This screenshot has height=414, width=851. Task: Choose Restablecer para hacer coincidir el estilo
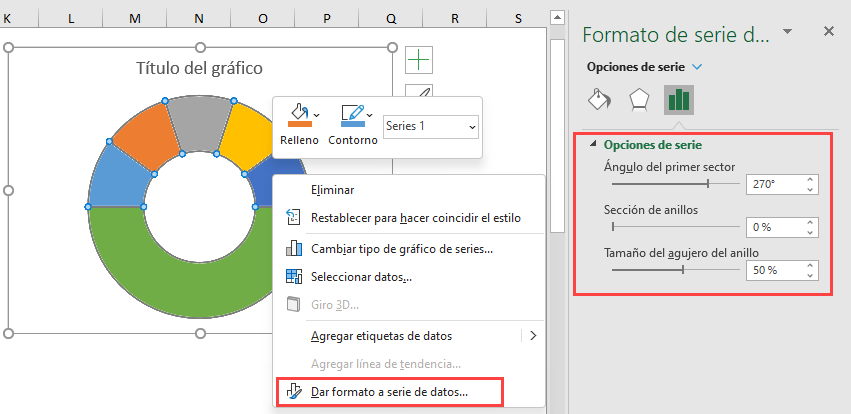click(416, 218)
